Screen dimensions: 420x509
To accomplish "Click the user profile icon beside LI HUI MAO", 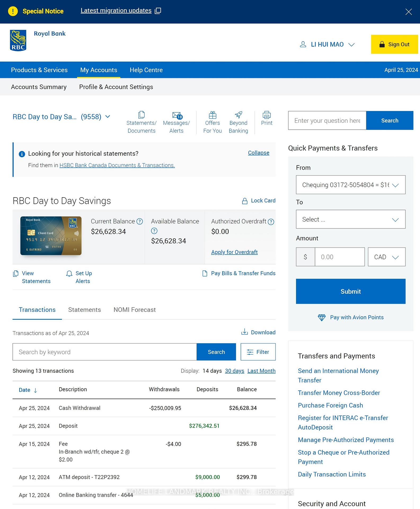I will click(303, 44).
